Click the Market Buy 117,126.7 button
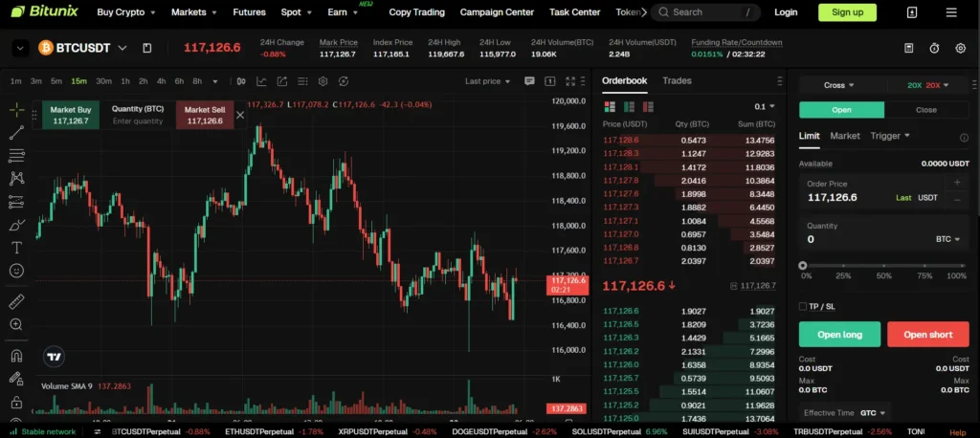980x438 pixels. [71, 115]
